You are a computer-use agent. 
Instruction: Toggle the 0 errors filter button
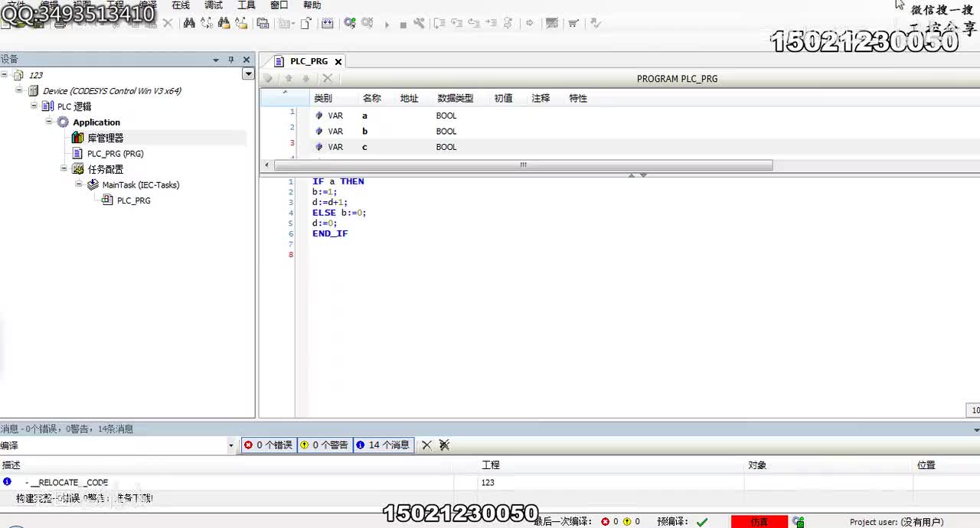point(268,445)
